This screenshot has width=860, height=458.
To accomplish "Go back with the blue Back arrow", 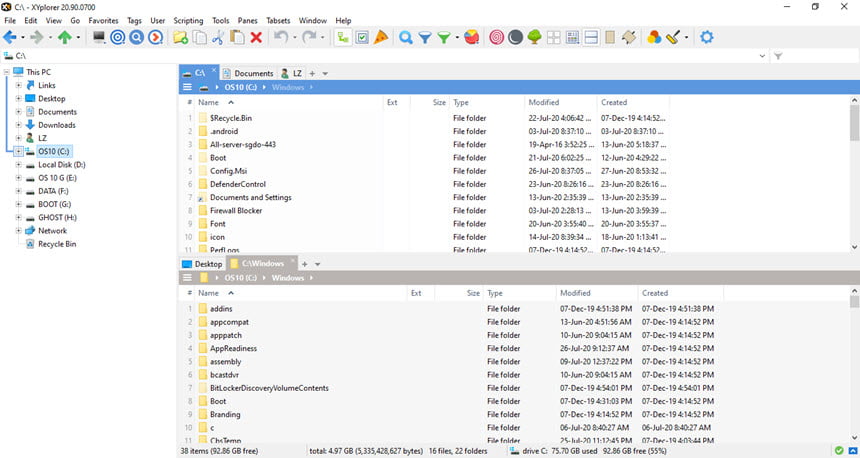I will pyautogui.click(x=10, y=37).
